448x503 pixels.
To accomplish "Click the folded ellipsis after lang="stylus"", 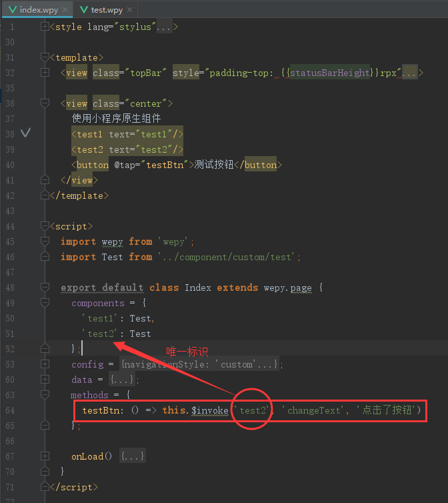I will pos(163,27).
